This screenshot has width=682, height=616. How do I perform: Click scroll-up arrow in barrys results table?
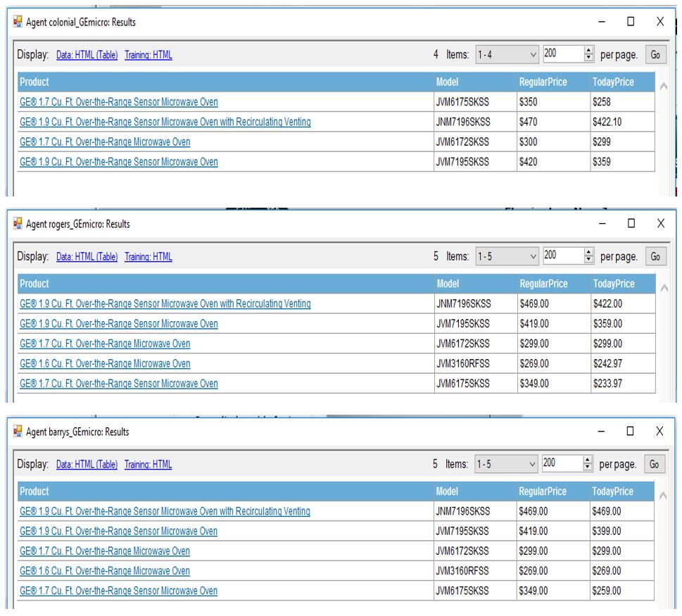(x=663, y=496)
